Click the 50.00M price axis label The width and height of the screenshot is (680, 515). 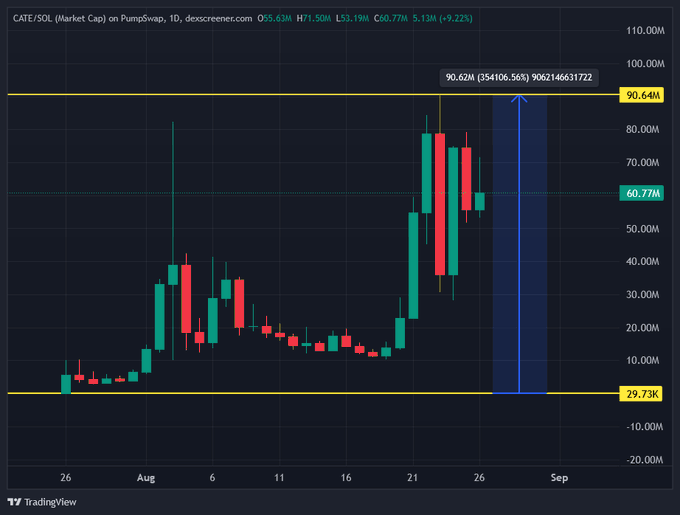pos(642,228)
